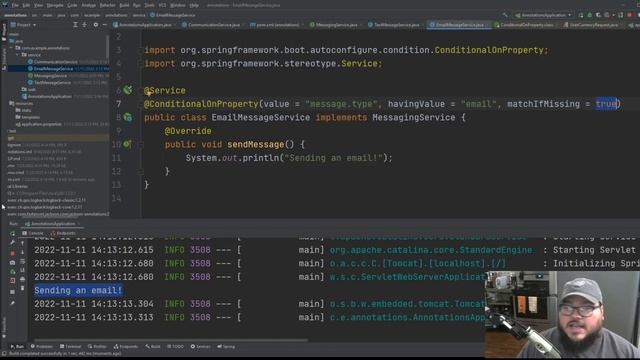Switch to UserCurrencyRequest.java tab
Image resolution: width=640 pixels, height=360 pixels.
pyautogui.click(x=591, y=25)
